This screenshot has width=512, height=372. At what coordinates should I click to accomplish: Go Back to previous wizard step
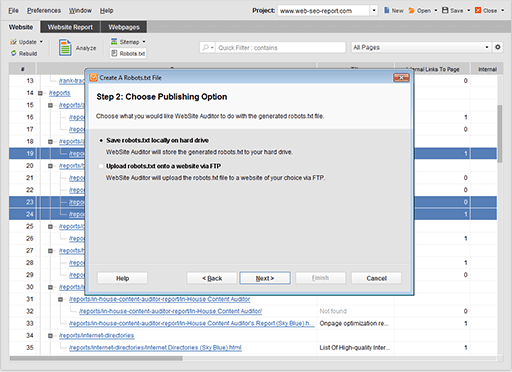[x=212, y=278]
